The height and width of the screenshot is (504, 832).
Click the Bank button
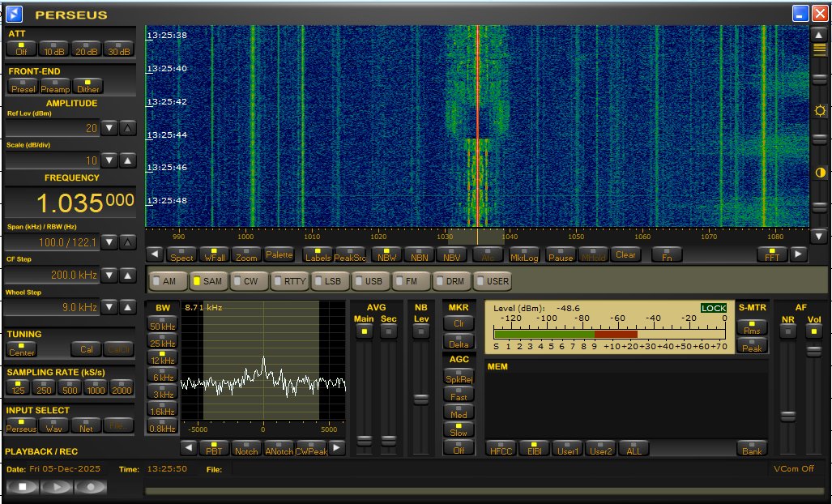(x=752, y=448)
